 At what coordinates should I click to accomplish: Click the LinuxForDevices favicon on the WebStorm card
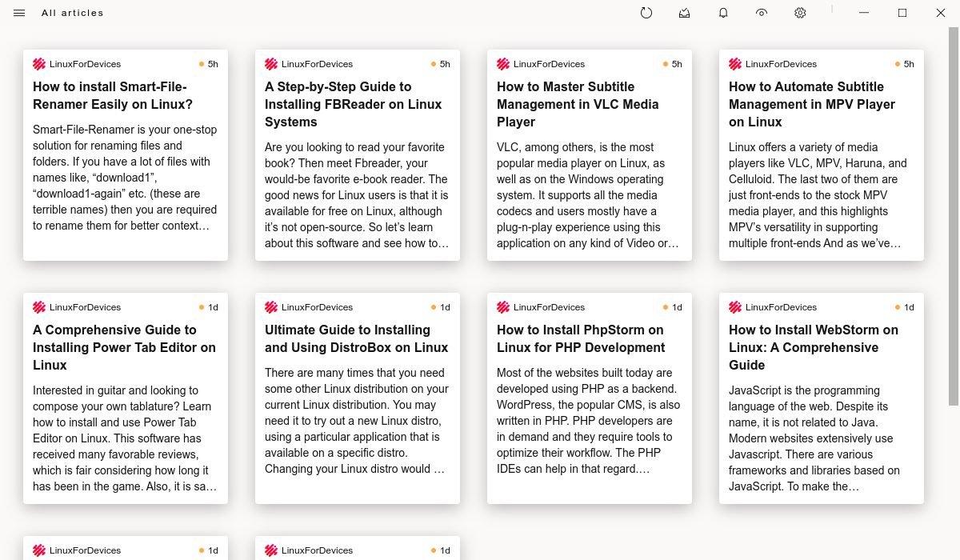(734, 306)
